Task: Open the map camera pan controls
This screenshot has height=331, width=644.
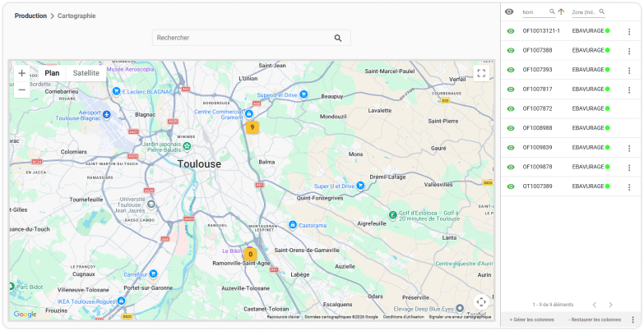Action: (x=481, y=302)
